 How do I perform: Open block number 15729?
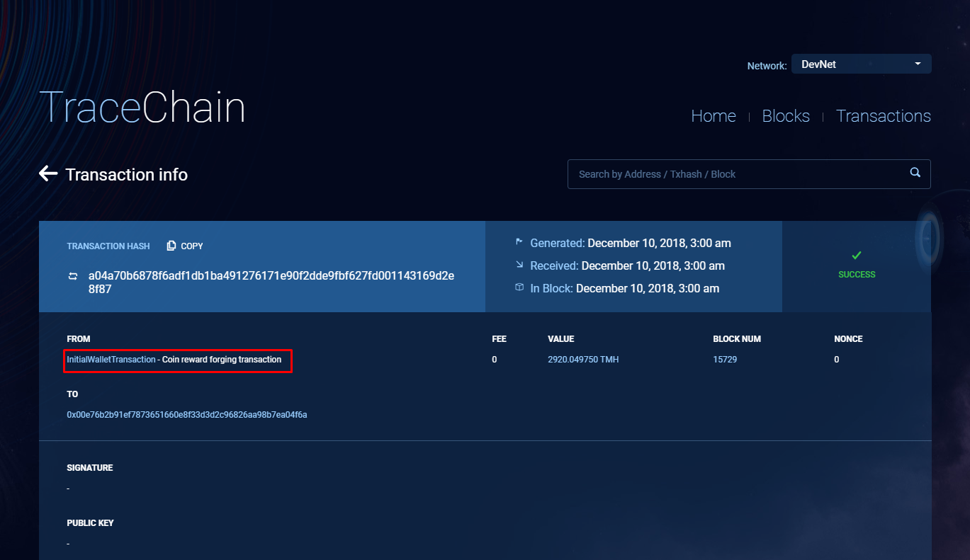[725, 360]
